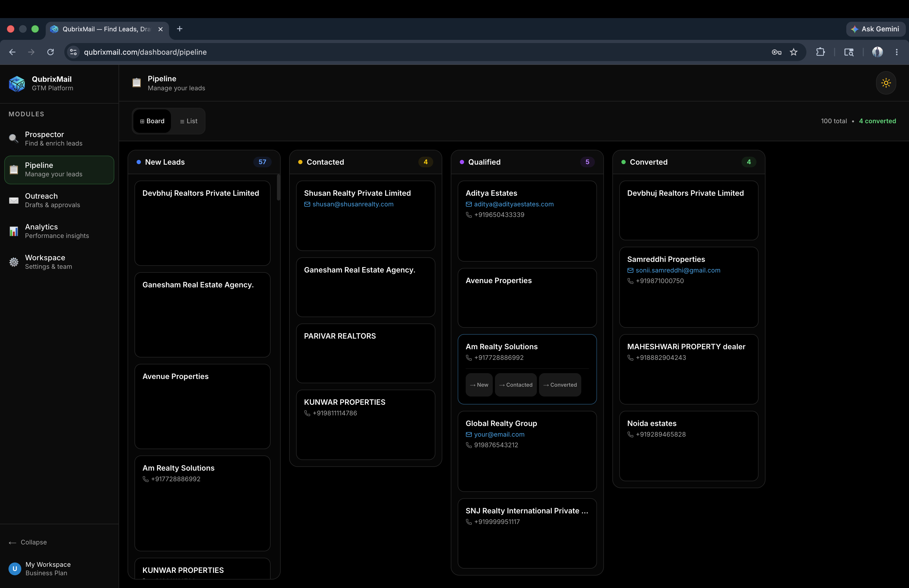
Task: Click the Analytics bar chart icon
Action: coord(14,231)
